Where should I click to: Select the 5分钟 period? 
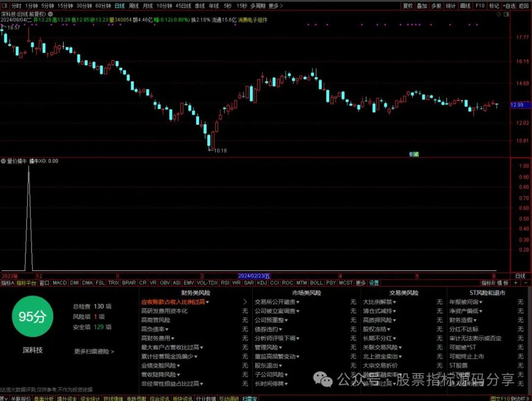pos(48,6)
